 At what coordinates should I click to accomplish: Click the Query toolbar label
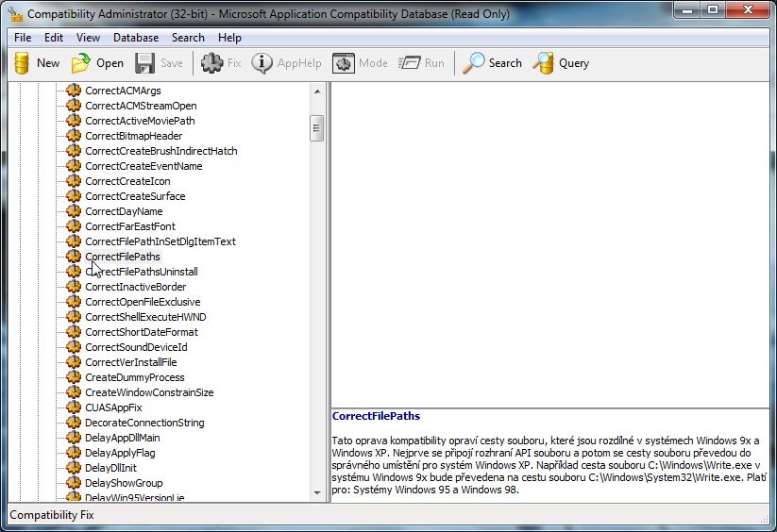[574, 63]
